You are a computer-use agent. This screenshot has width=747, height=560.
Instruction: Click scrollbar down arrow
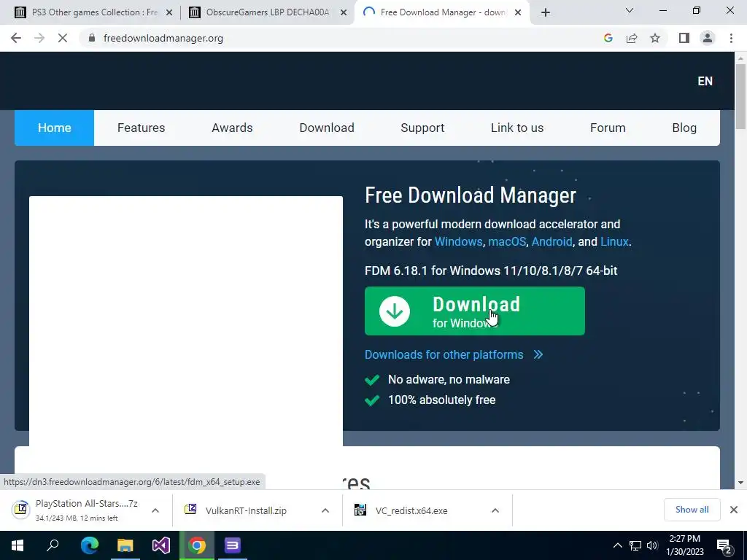point(740,483)
